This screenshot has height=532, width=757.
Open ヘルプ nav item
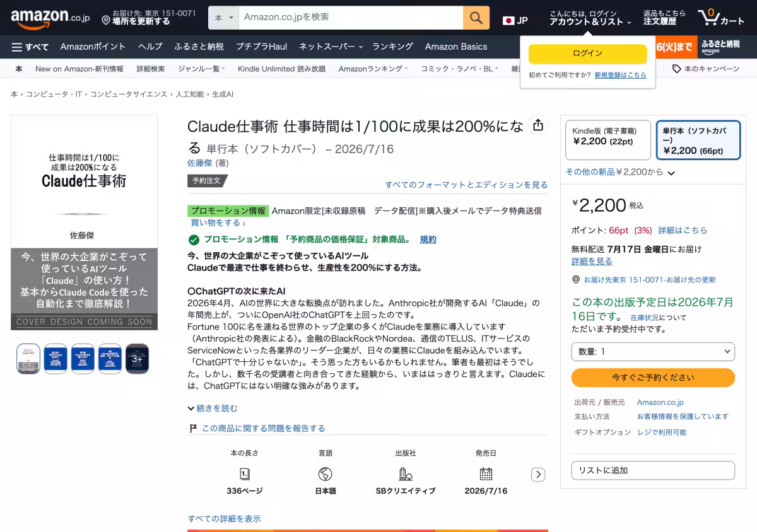point(150,47)
